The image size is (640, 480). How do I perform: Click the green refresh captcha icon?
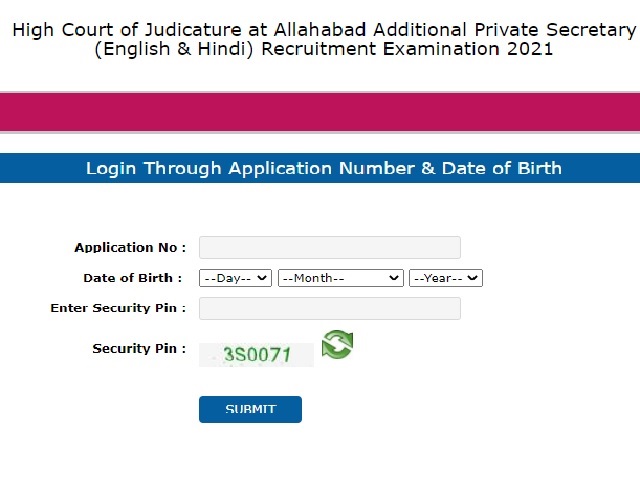coord(337,345)
